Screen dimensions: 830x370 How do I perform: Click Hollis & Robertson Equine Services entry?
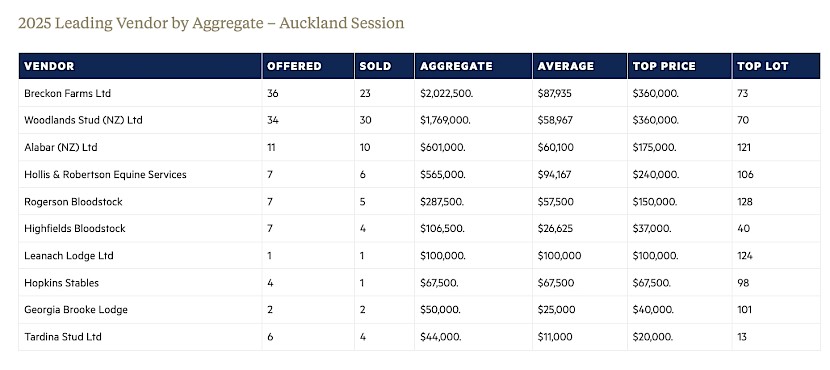click(105, 174)
